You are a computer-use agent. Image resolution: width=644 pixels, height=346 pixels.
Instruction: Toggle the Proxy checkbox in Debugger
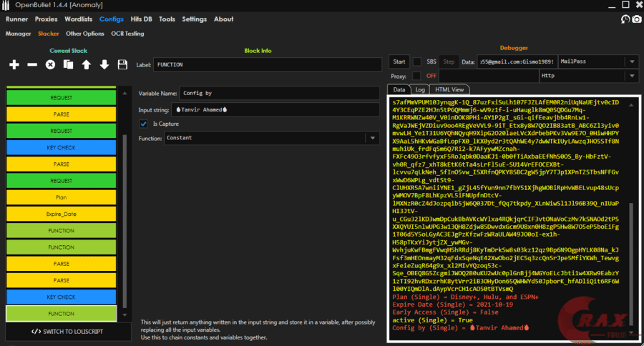point(418,76)
